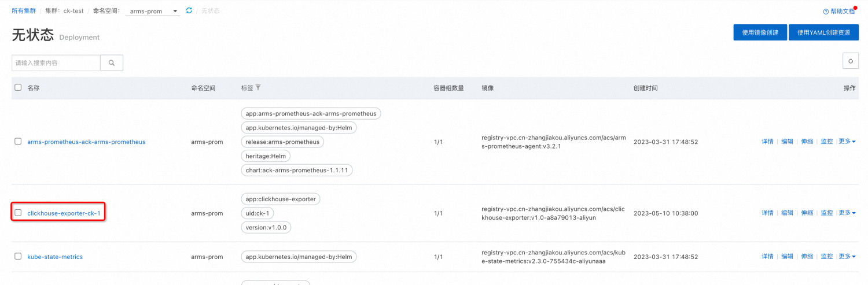This screenshot has width=868, height=285.
Task: Click the filter icon next to 标签
Action: (258, 88)
